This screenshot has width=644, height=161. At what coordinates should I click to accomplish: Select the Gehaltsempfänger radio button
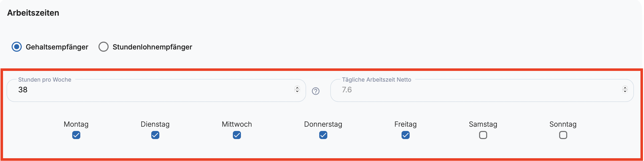[x=17, y=47]
